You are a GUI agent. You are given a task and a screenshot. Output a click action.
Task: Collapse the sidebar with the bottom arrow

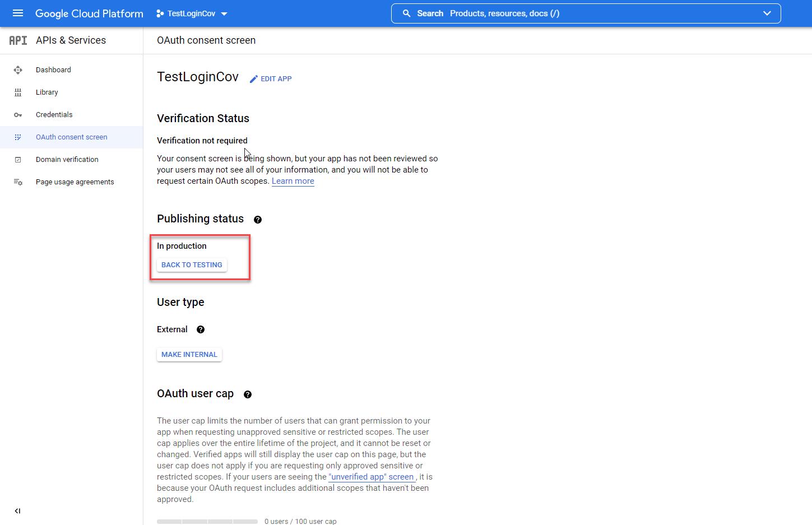tap(17, 511)
